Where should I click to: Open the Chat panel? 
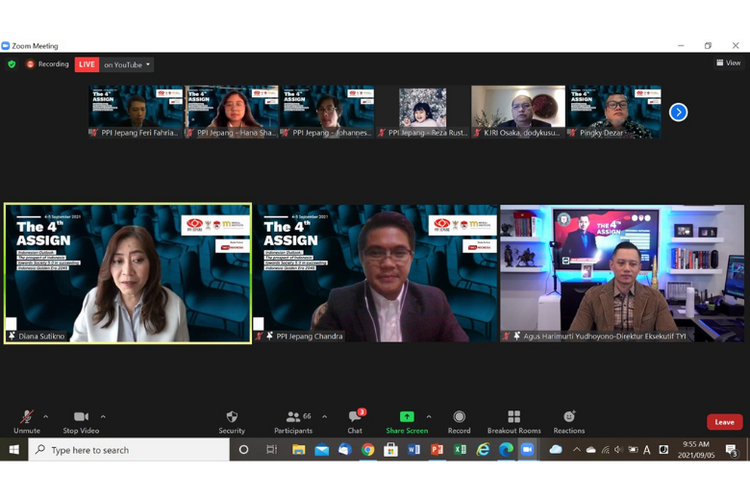[x=354, y=417]
